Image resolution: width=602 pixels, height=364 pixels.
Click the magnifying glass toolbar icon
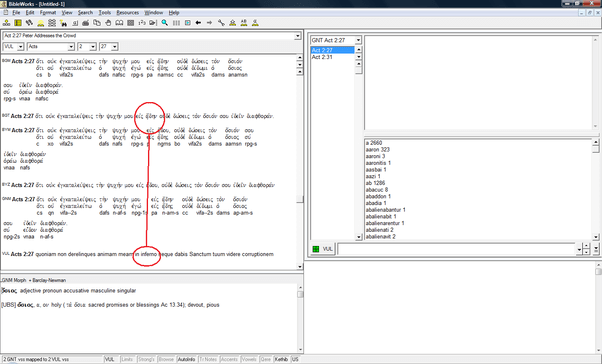pyautogui.click(x=164, y=23)
